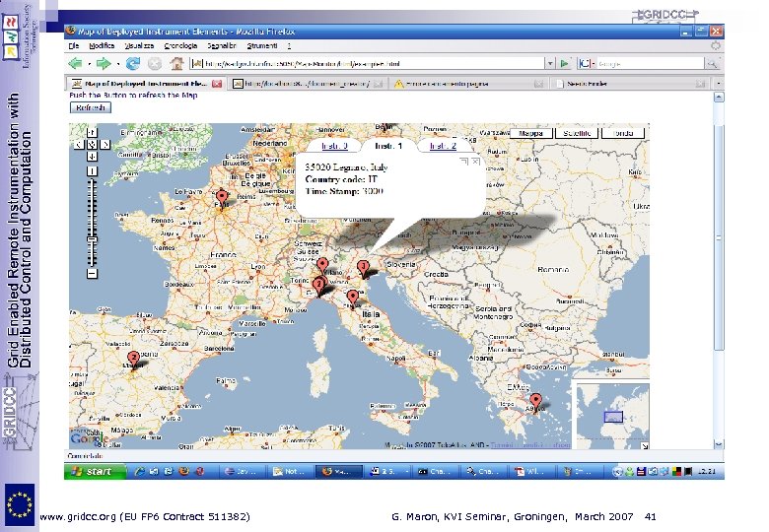Click the map marker above the Italia label
The width and height of the screenshot is (769, 532).
click(x=352, y=299)
